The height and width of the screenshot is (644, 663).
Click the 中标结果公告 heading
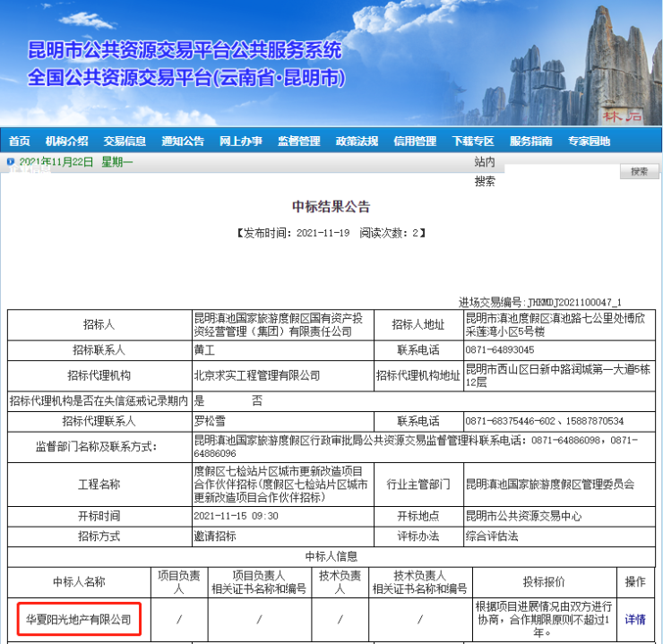pos(331,207)
